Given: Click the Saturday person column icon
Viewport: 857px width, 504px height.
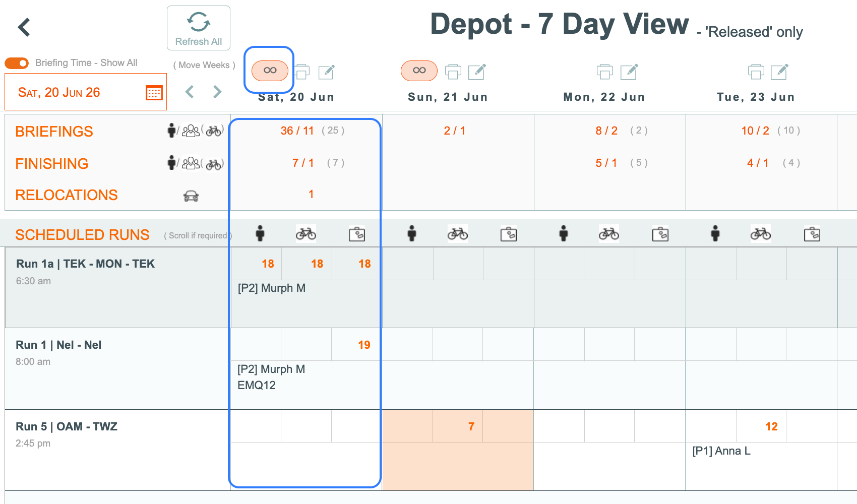Looking at the screenshot, I should click(x=260, y=233).
